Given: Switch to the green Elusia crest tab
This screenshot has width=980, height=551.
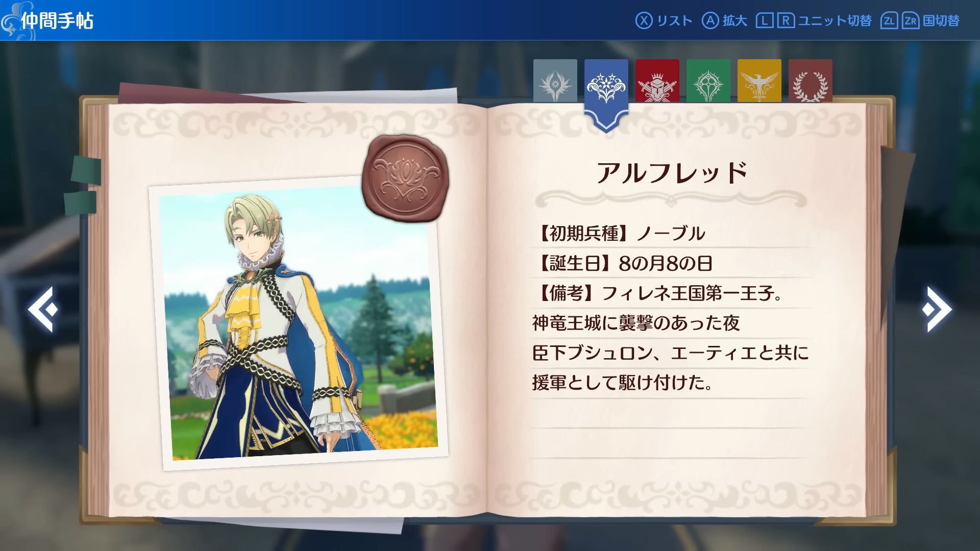Looking at the screenshot, I should coord(708,80).
